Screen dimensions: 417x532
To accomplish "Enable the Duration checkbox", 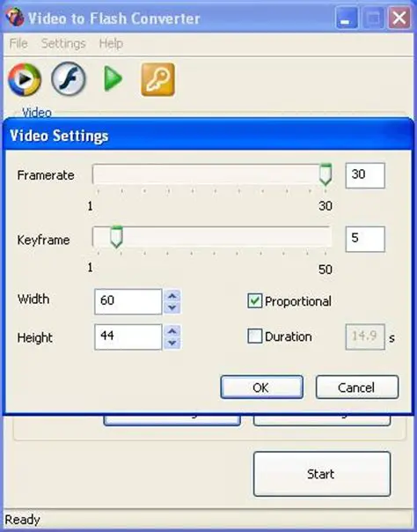I will pyautogui.click(x=255, y=336).
